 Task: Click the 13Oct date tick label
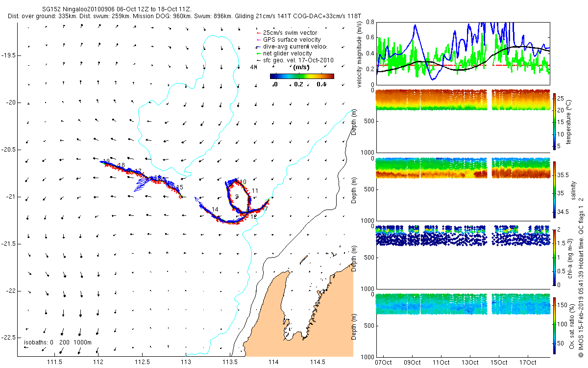pyautogui.click(x=470, y=363)
